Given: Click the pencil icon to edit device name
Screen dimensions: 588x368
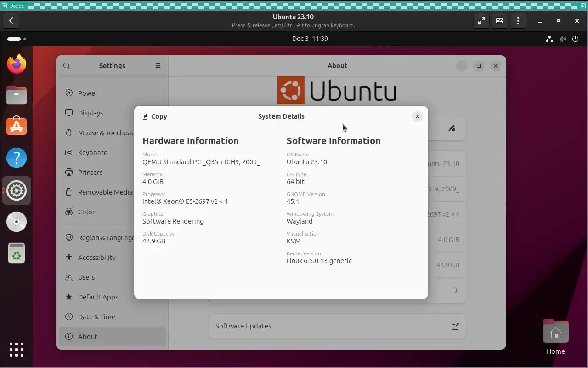Looking at the screenshot, I should 452,128.
